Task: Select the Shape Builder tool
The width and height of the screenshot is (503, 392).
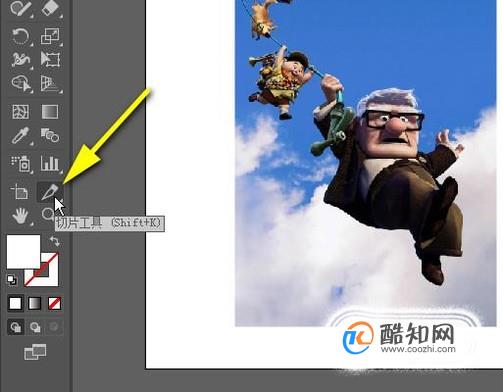Action: click(x=21, y=83)
